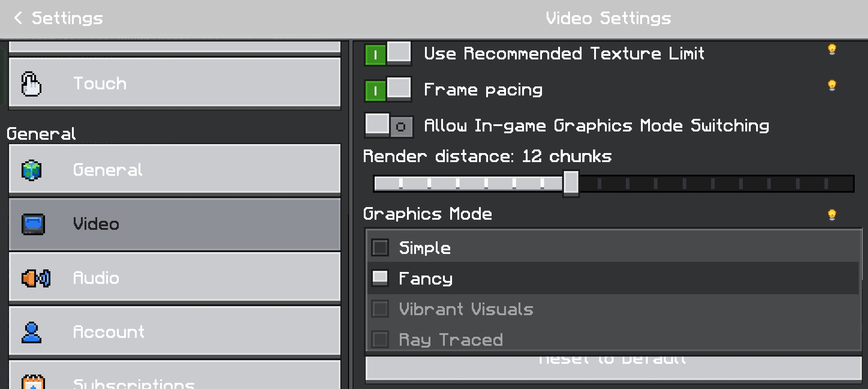The width and height of the screenshot is (868, 389).
Task: Choose the Fancy graphics mode option
Action: click(x=380, y=278)
